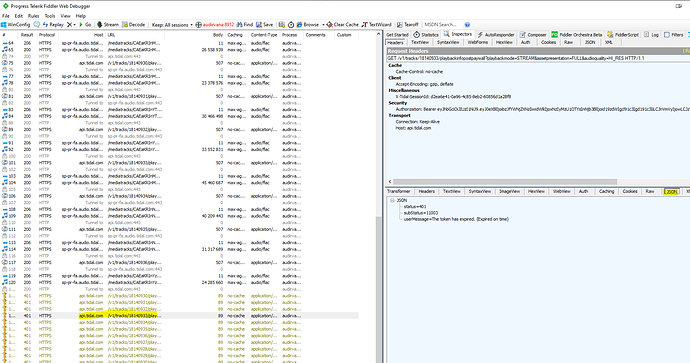Select the highlighted 401 api.tidal.com session

[180, 315]
